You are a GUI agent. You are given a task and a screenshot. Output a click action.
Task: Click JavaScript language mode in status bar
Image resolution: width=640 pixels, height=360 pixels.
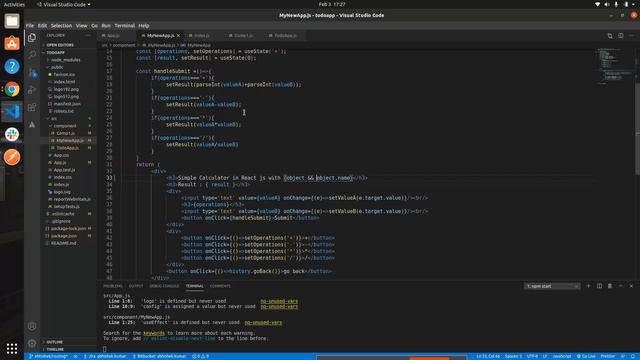tap(562, 356)
